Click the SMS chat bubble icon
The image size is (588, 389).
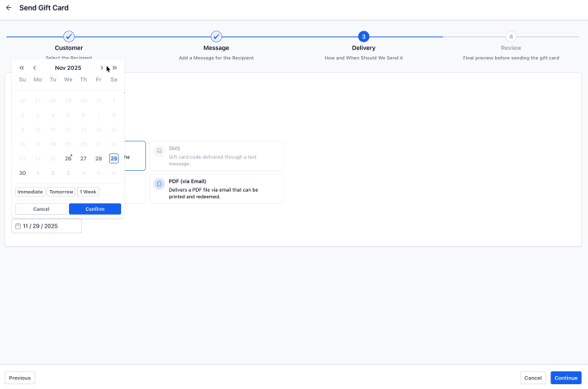coord(159,151)
